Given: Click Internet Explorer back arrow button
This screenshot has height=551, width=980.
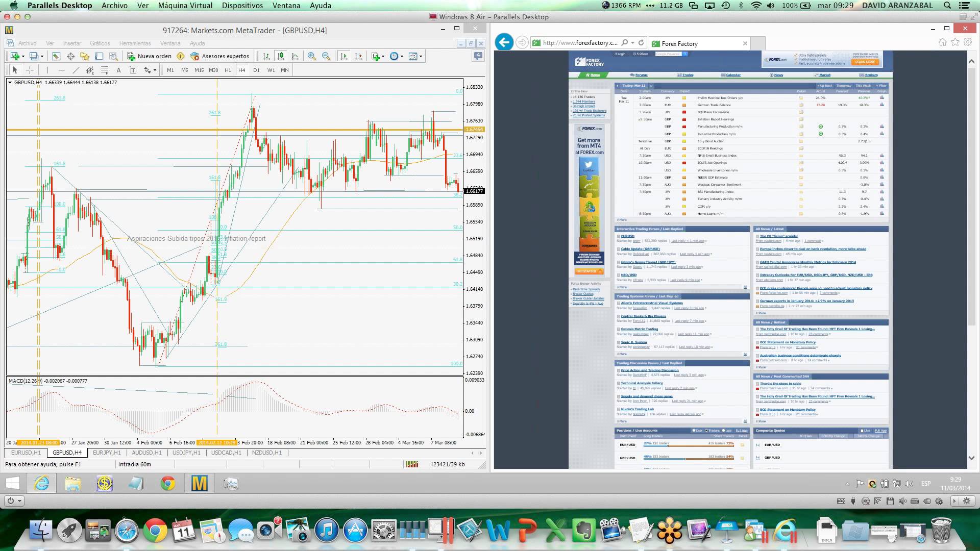Looking at the screenshot, I should tap(504, 42).
